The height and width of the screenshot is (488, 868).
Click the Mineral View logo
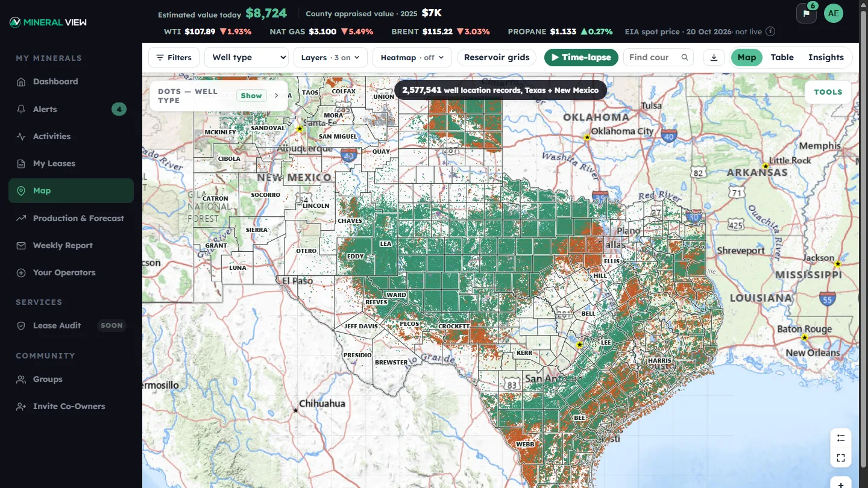48,22
